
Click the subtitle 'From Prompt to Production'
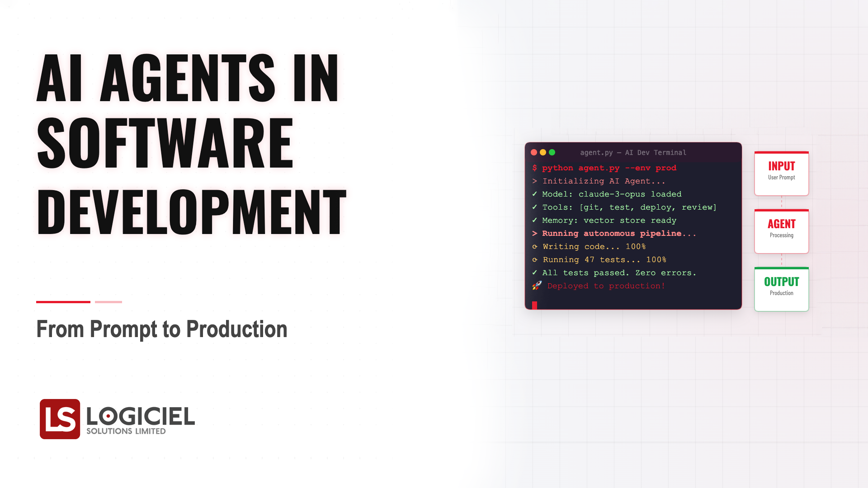[162, 329]
